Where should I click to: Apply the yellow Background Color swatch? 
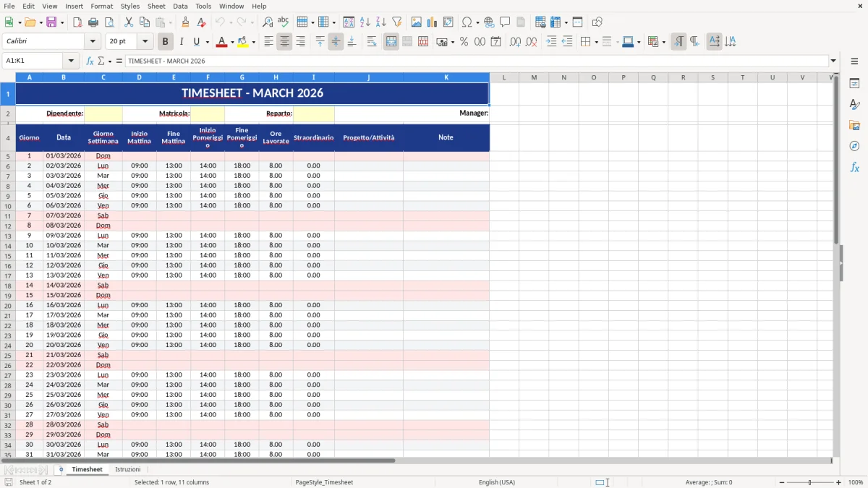point(243,42)
